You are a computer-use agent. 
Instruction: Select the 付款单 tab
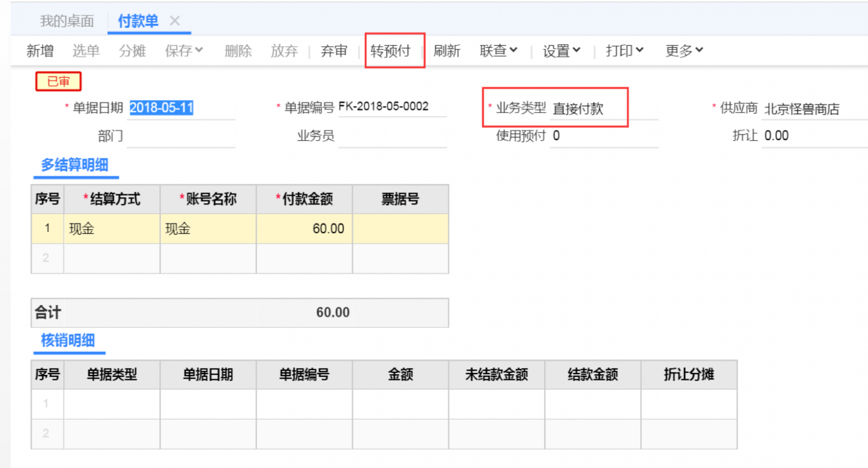[x=138, y=21]
